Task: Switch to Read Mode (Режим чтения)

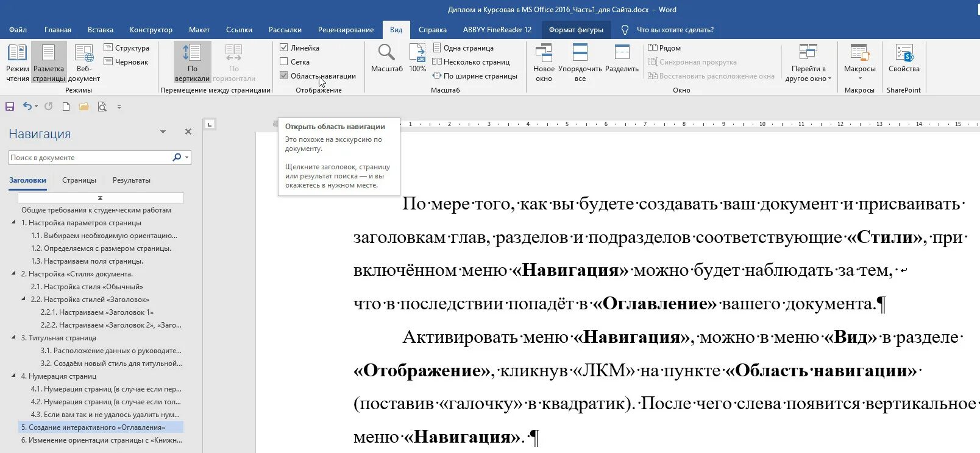Action: click(x=17, y=62)
